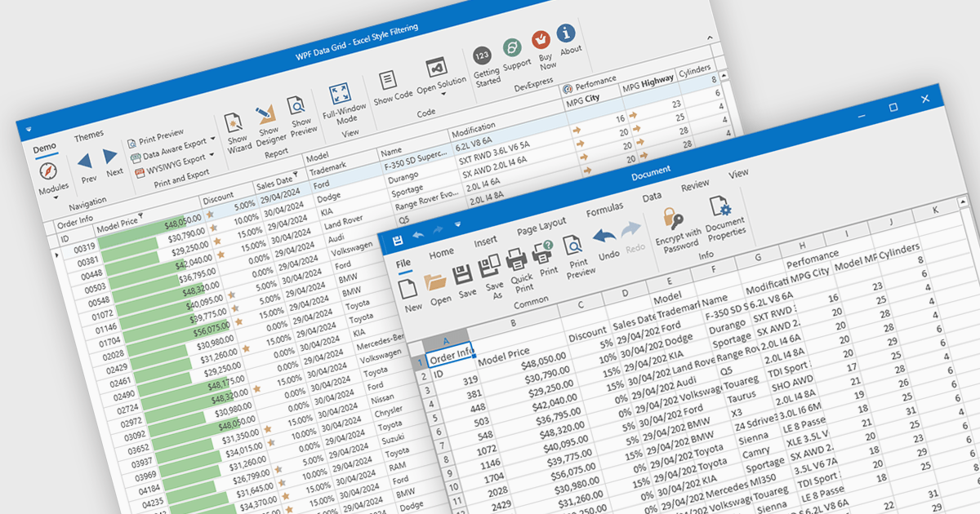Click the Print Preview magnifier icon

[572, 245]
